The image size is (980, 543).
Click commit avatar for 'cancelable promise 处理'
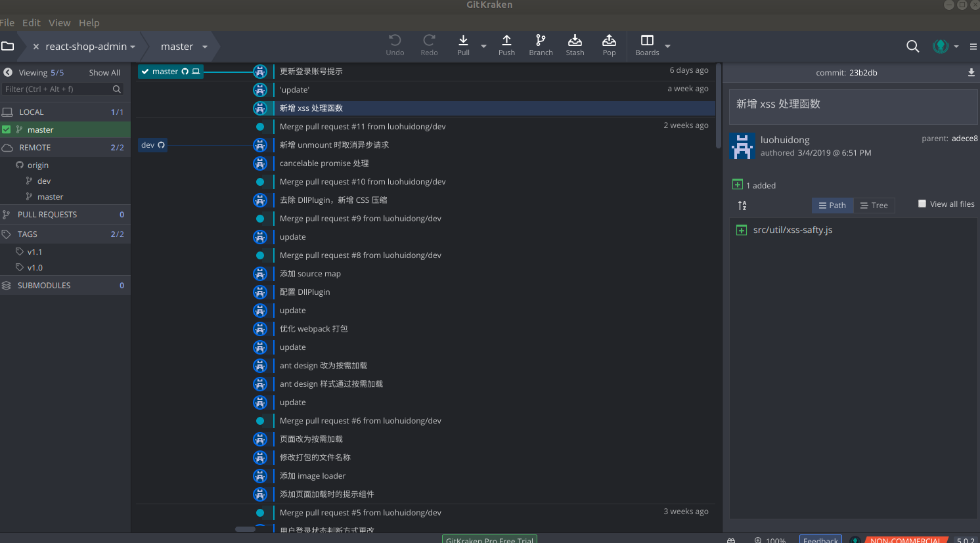pos(260,163)
